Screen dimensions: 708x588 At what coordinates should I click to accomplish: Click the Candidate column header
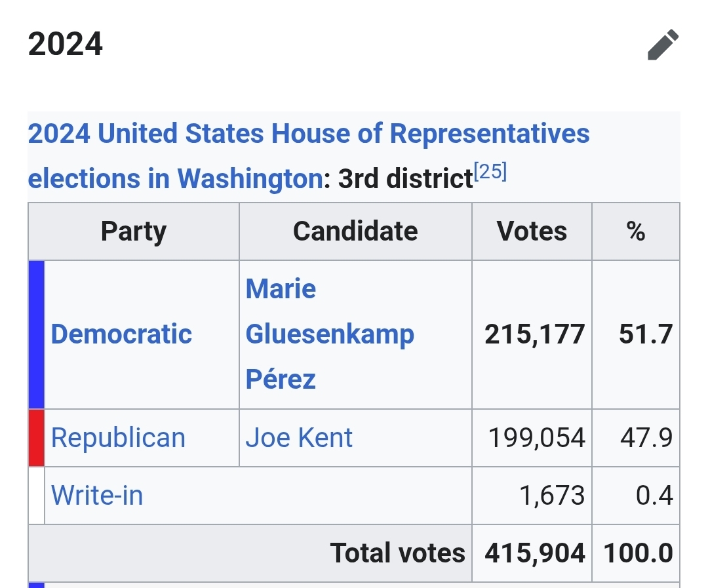point(355,231)
